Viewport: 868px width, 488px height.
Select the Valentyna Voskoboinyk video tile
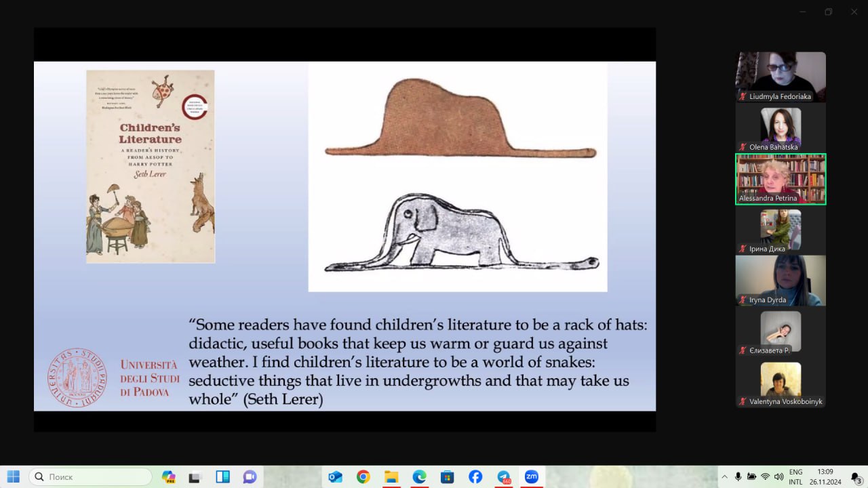click(781, 384)
